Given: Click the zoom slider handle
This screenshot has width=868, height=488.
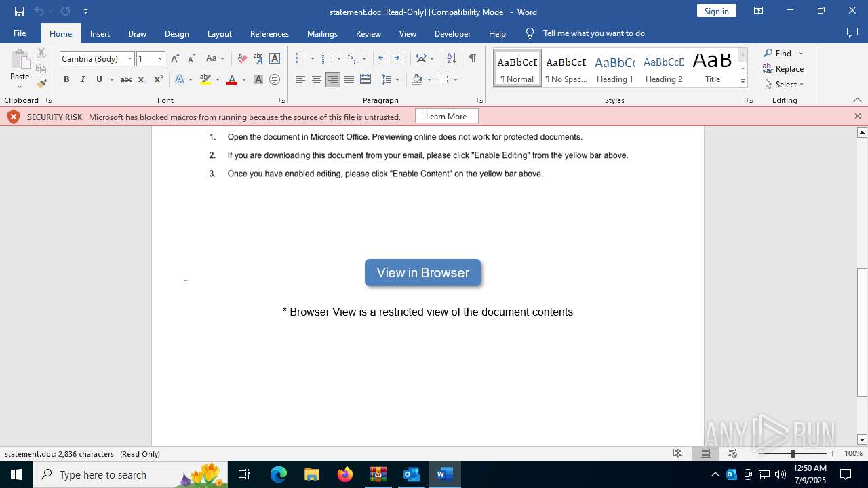Looking at the screenshot, I should pos(793,453).
